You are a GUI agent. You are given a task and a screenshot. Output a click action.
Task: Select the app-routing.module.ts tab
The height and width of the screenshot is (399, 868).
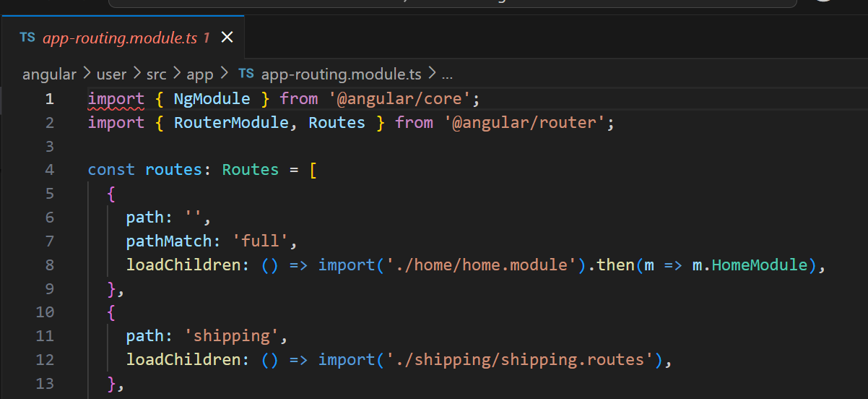point(126,38)
